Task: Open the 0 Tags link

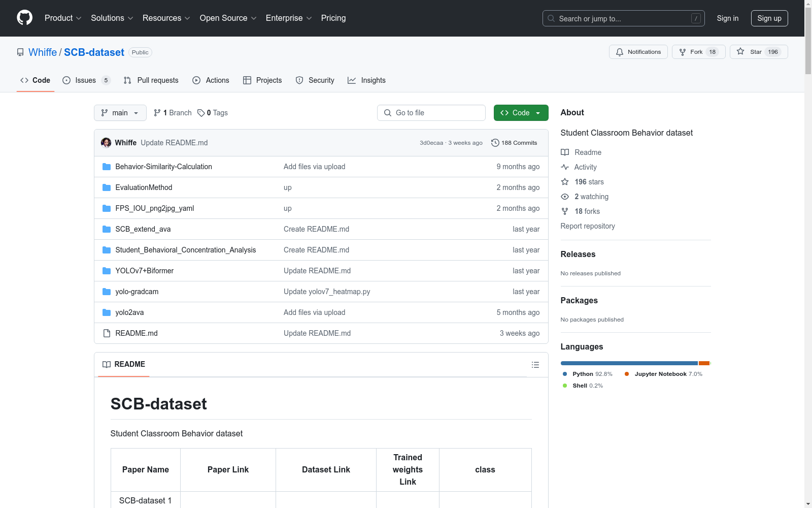Action: coord(213,113)
